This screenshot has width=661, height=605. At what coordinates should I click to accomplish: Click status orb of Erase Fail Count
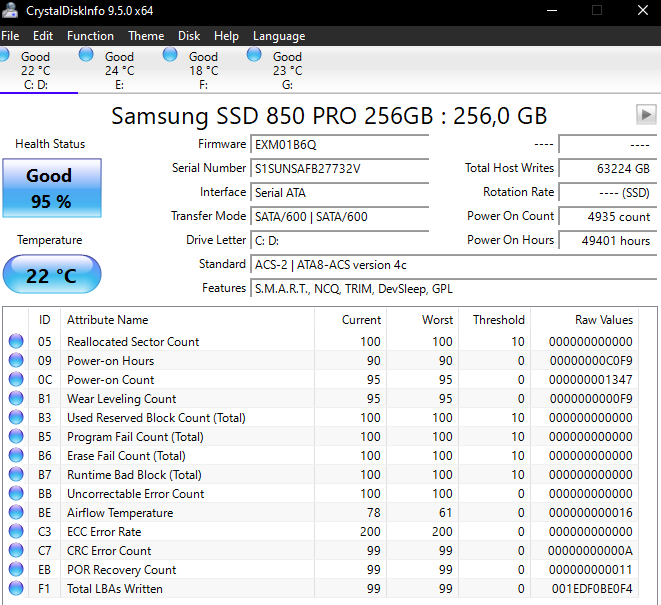point(16,455)
